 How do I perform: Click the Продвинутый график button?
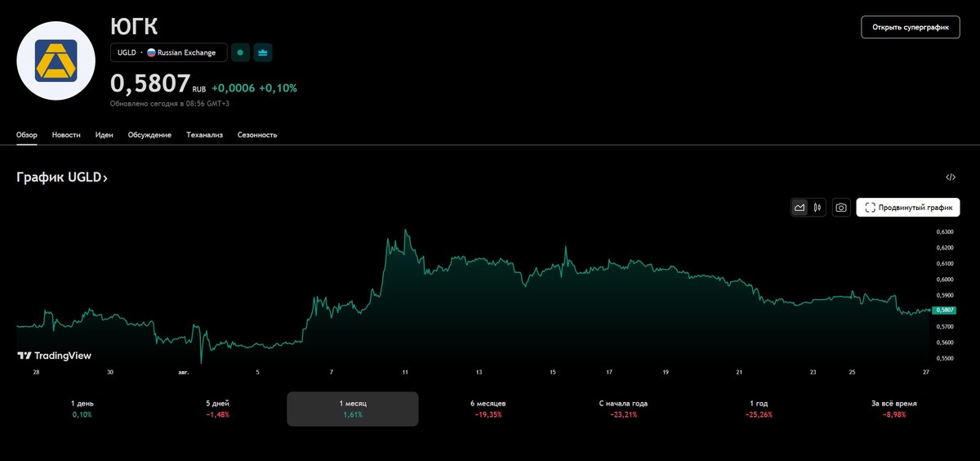pyautogui.click(x=908, y=208)
